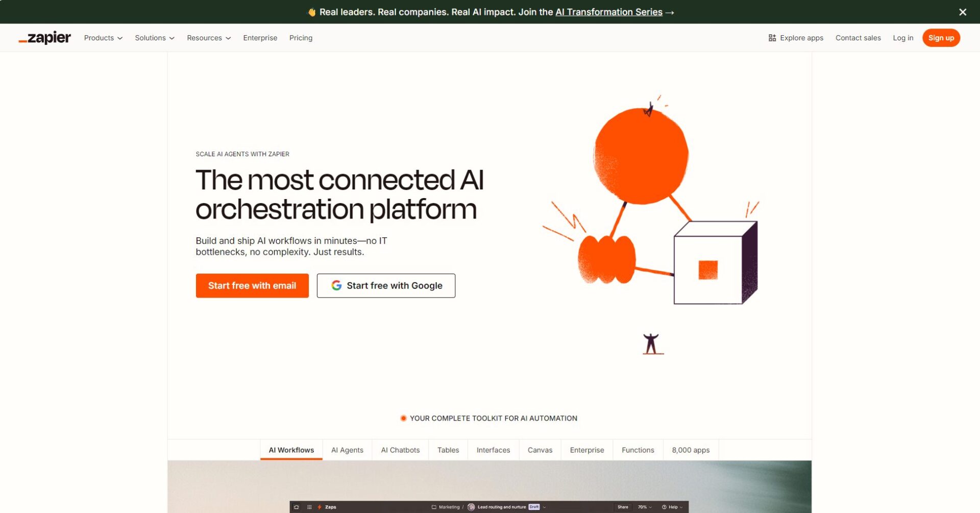Open the AI Transformation Series link
Viewport: 980px width, 513px height.
click(x=608, y=12)
